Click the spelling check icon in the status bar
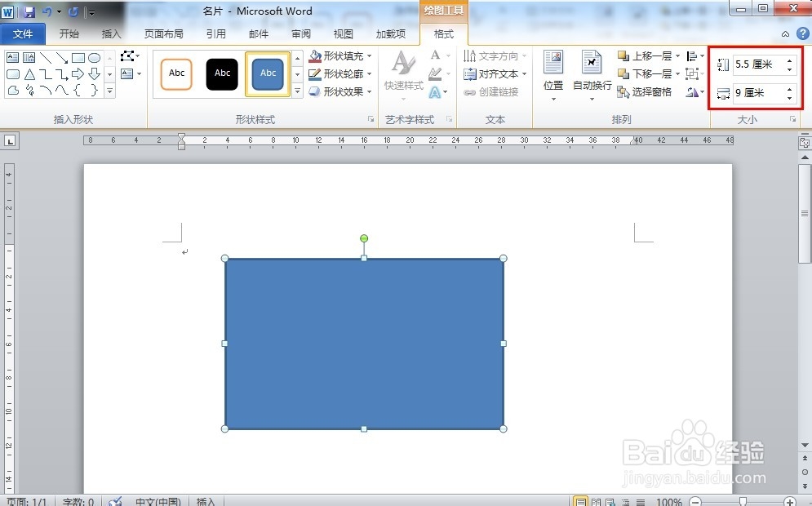 tap(114, 500)
